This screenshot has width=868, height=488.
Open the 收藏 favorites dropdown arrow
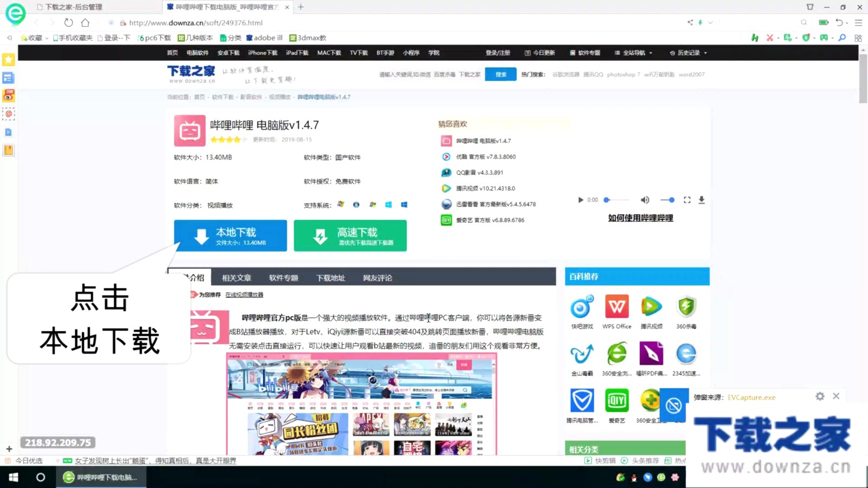click(47, 38)
